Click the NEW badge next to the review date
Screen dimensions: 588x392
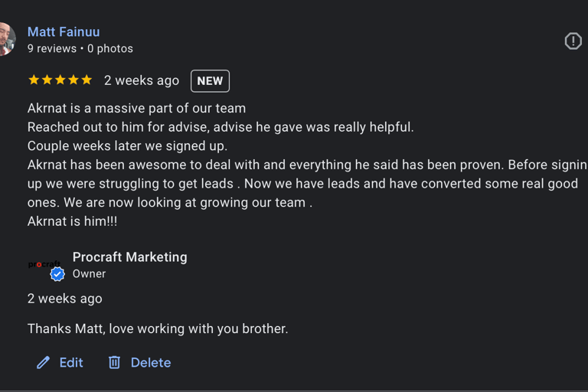click(x=210, y=81)
